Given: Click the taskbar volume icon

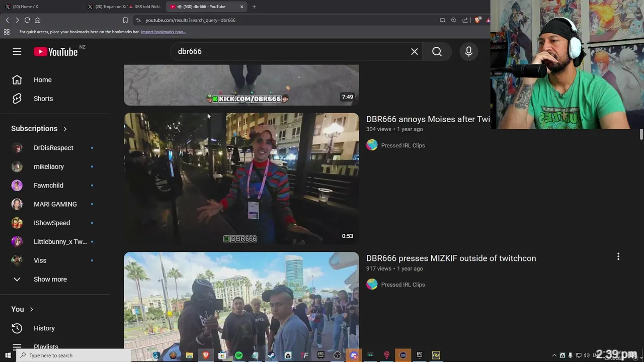Looking at the screenshot, I should click(587, 355).
